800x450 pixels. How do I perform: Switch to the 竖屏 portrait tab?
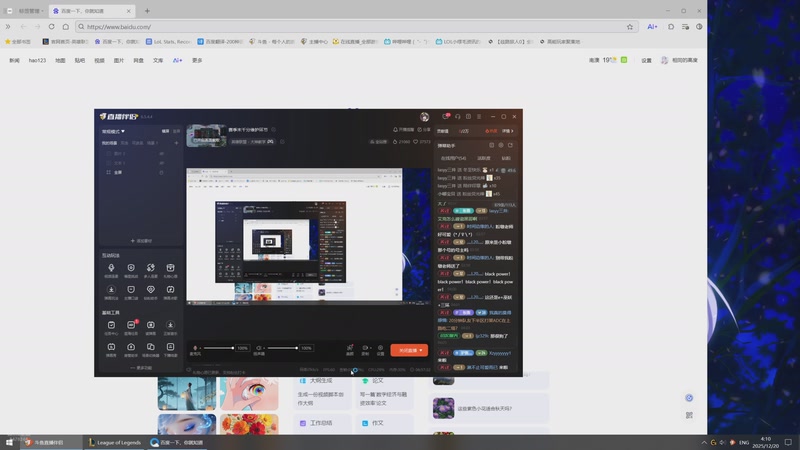(177, 131)
